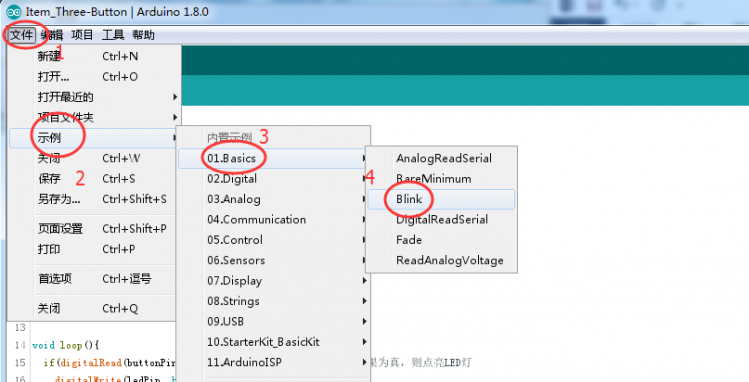Expand the 05.Control examples category
The image size is (749, 382).
(x=273, y=240)
